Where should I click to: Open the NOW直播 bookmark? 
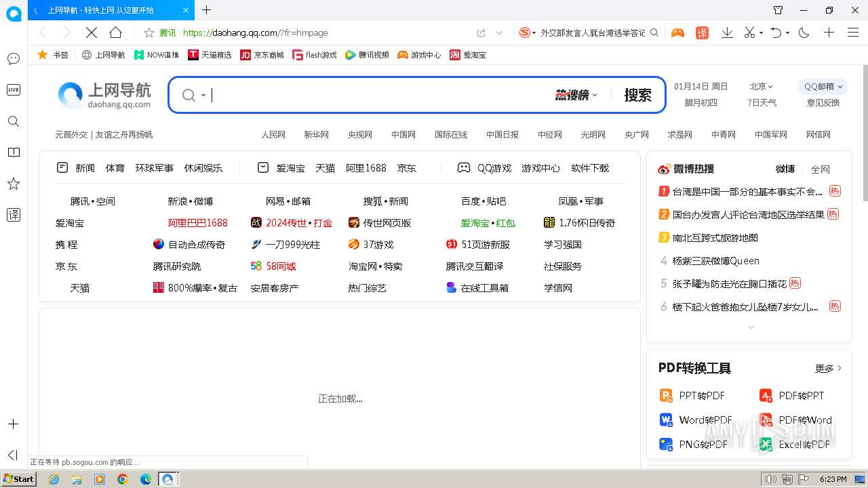coord(157,55)
